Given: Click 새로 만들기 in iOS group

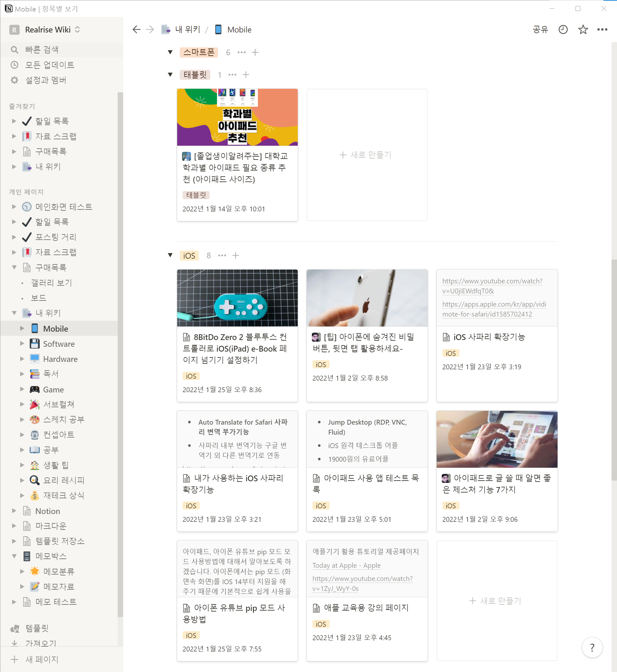Looking at the screenshot, I should pos(497,601).
